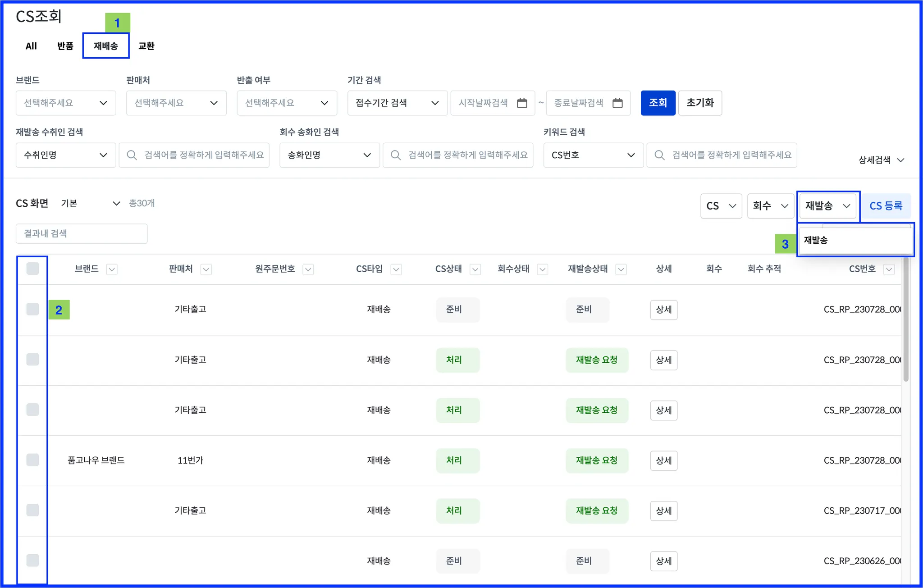This screenshot has width=923, height=588.
Task: Expand the 접수기간 검색 dropdown
Action: click(397, 103)
